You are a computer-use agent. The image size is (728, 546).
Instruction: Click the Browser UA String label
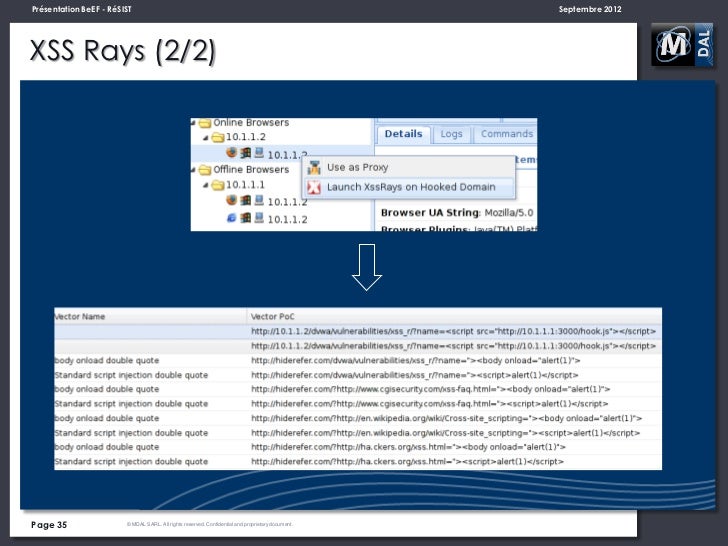coord(430,213)
